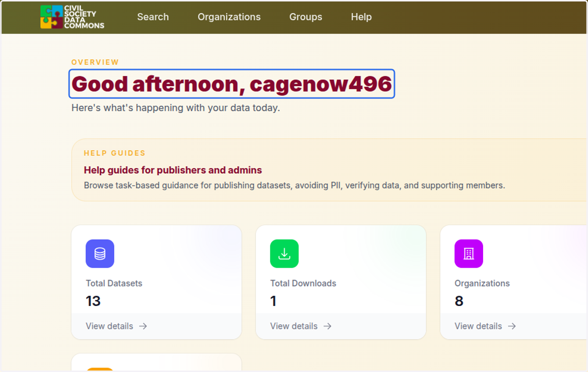The image size is (588, 372).
Task: Click the Organizations building icon
Action: click(x=468, y=254)
